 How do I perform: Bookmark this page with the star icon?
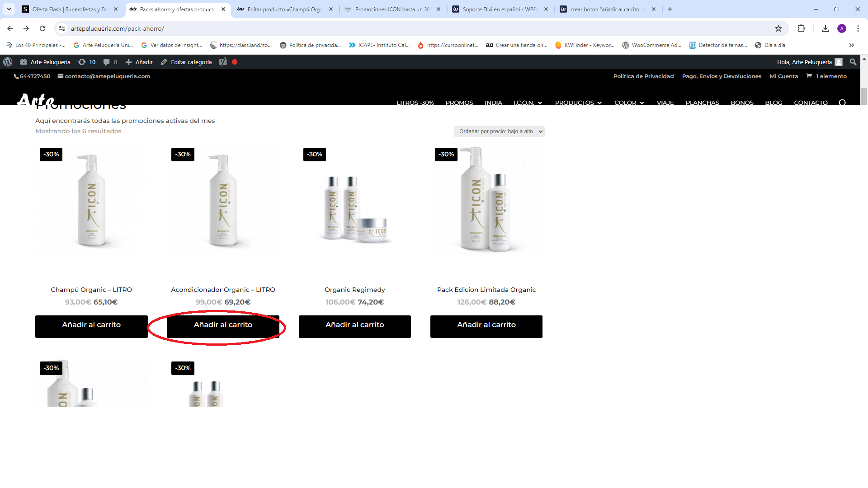click(778, 28)
